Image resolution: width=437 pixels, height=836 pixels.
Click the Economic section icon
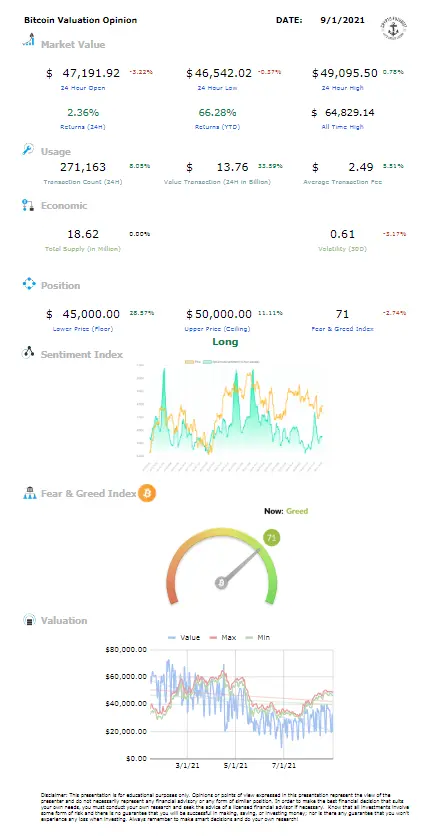click(x=28, y=205)
